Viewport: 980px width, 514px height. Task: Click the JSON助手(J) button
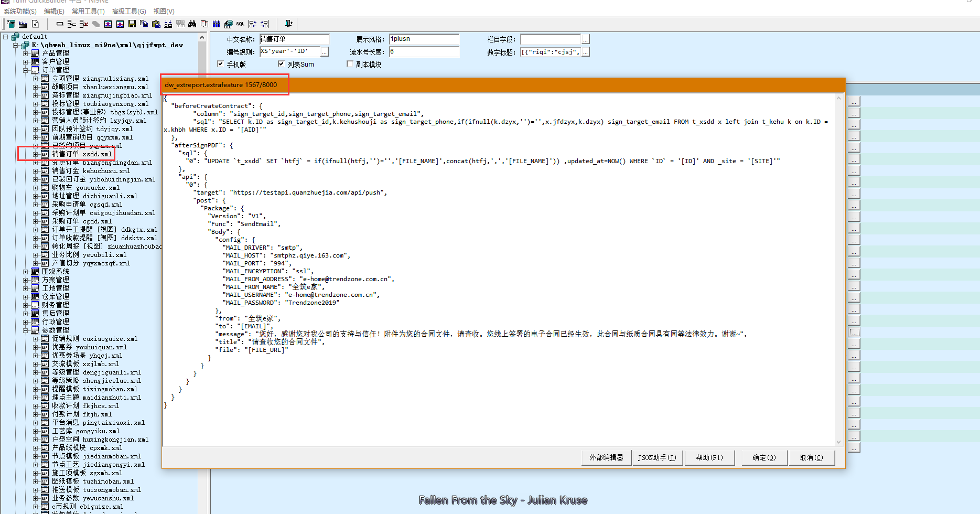click(x=656, y=457)
